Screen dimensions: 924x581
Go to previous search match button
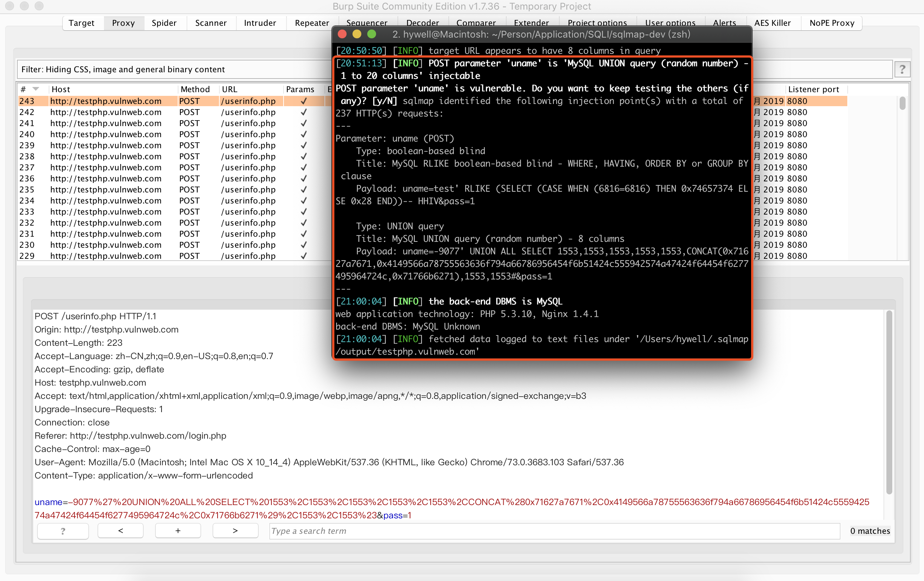121,531
